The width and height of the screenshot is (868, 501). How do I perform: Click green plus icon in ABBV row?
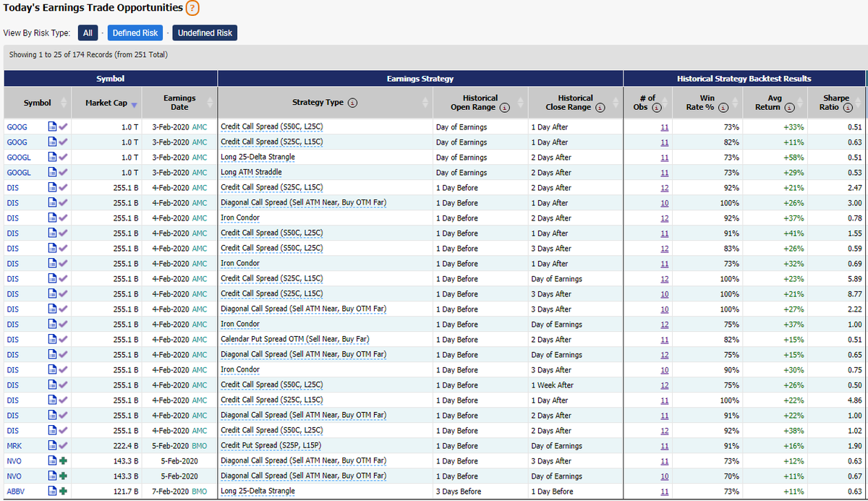(x=63, y=492)
